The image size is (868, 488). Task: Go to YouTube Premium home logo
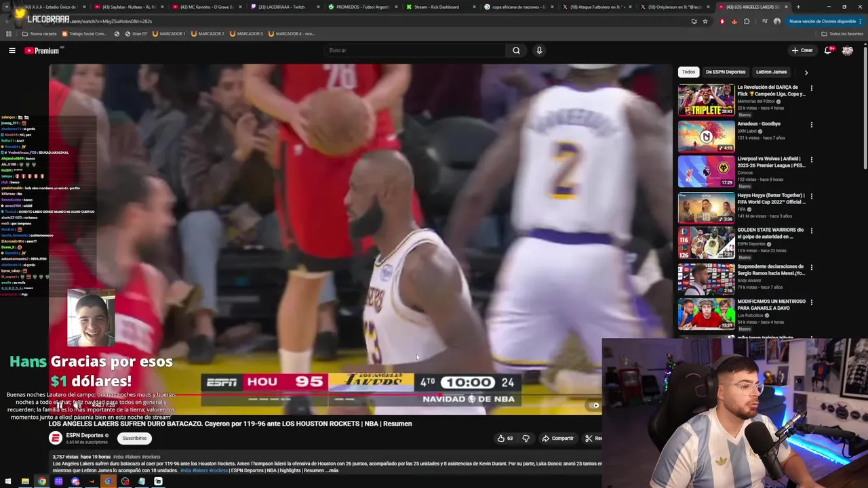[43, 50]
